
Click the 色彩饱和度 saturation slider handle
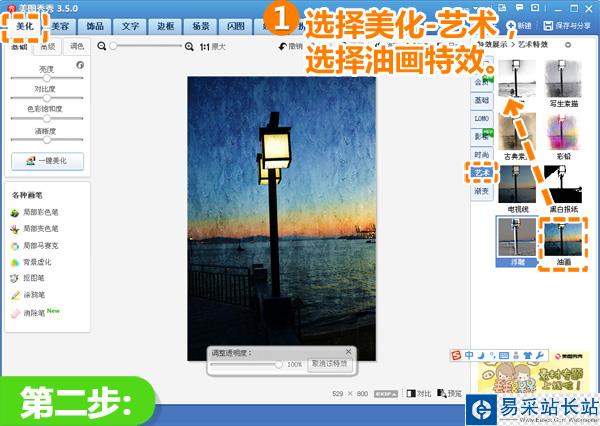47,119
